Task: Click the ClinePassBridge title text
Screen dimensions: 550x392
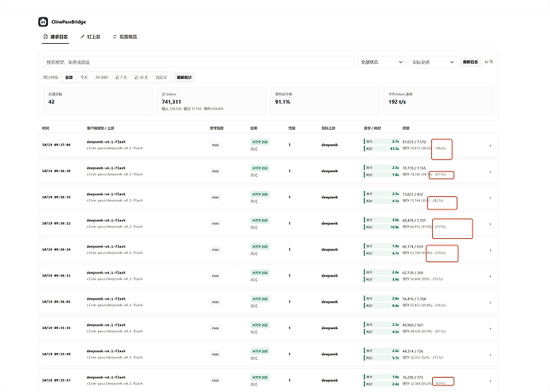Action: (x=69, y=22)
